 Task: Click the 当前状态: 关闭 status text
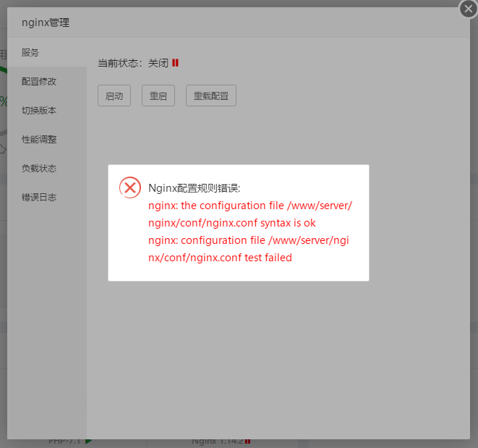(x=133, y=63)
